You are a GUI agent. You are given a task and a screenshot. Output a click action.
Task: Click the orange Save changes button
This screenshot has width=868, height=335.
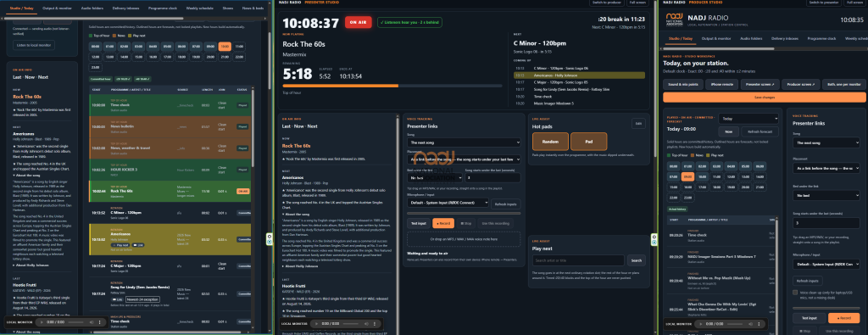pyautogui.click(x=764, y=97)
